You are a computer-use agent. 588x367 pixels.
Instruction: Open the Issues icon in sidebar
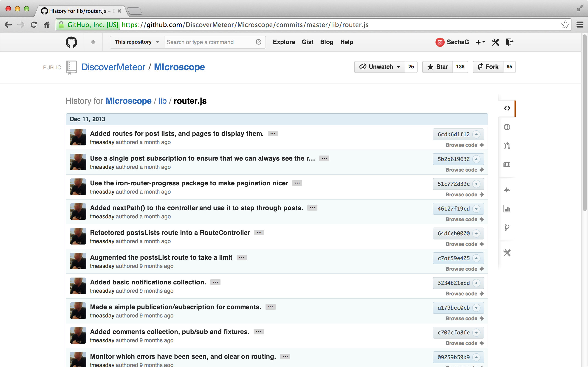coord(507,127)
